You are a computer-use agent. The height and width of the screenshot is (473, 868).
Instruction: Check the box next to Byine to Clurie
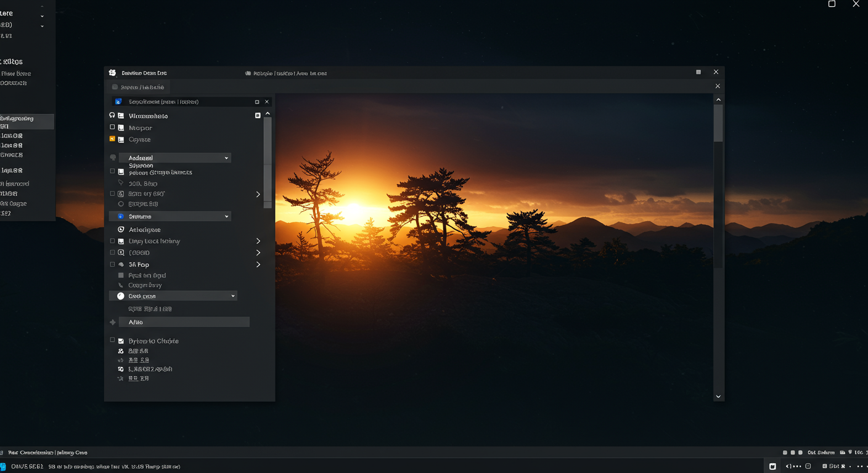[x=112, y=340]
